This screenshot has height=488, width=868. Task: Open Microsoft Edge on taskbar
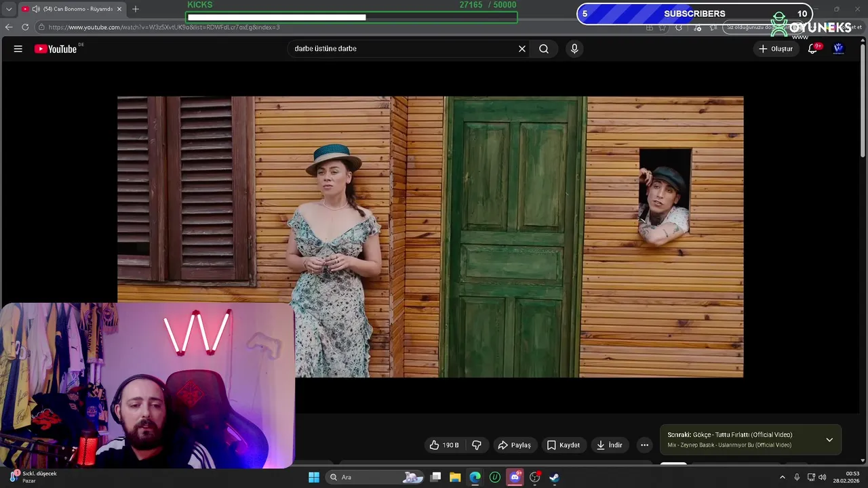475,477
